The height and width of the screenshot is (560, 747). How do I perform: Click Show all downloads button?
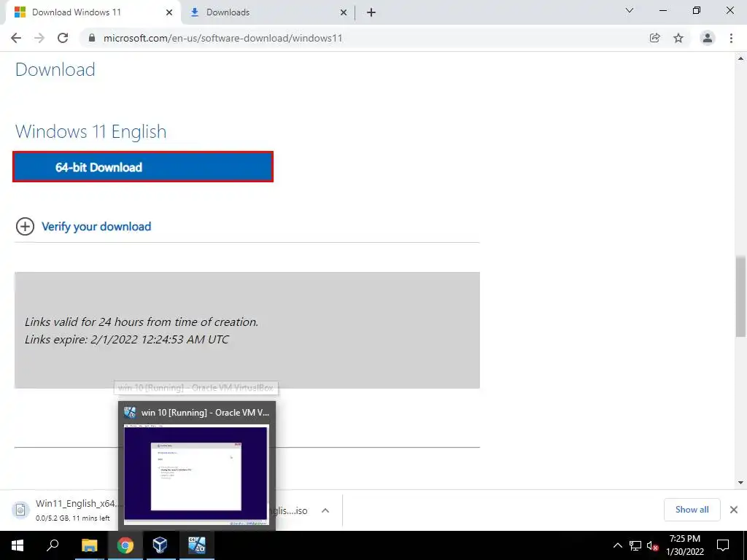pos(692,510)
